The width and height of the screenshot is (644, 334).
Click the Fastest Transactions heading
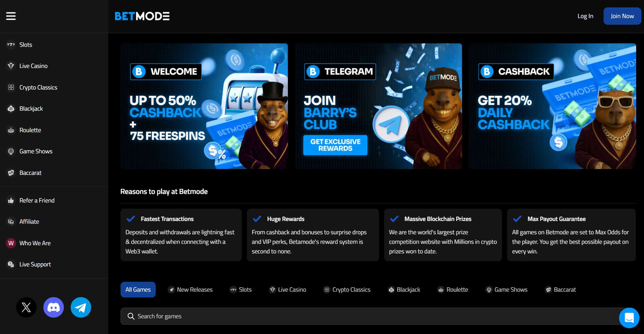(167, 219)
